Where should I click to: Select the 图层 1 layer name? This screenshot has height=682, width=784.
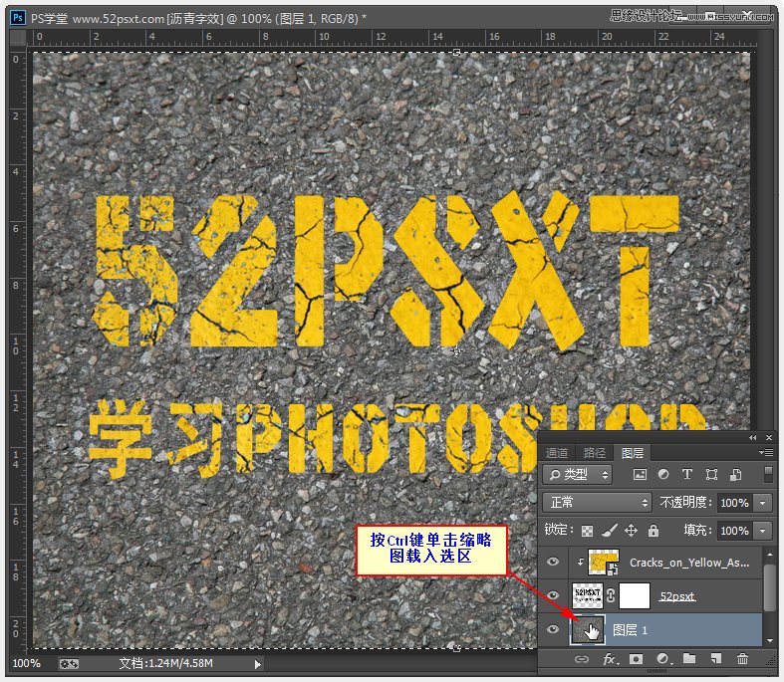(630, 630)
